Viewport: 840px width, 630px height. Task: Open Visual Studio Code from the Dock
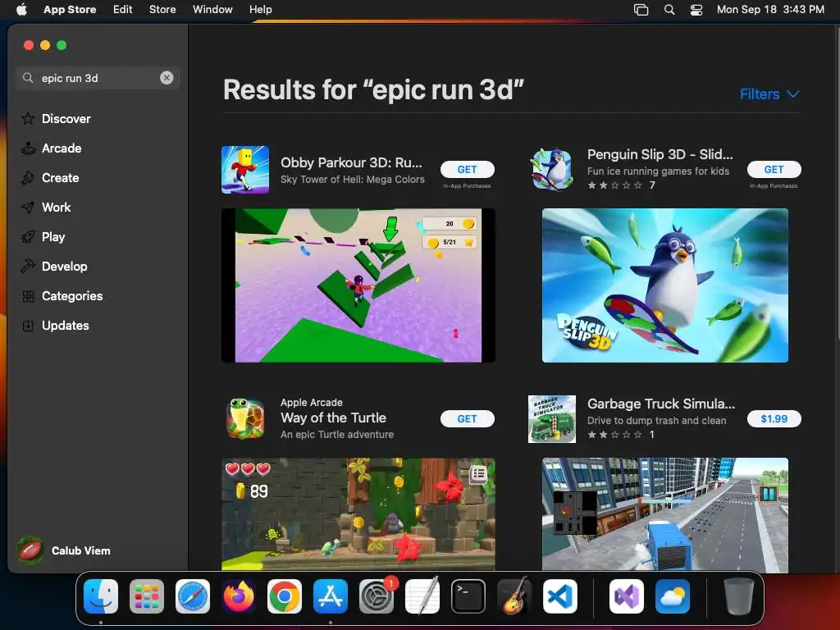pyautogui.click(x=559, y=596)
